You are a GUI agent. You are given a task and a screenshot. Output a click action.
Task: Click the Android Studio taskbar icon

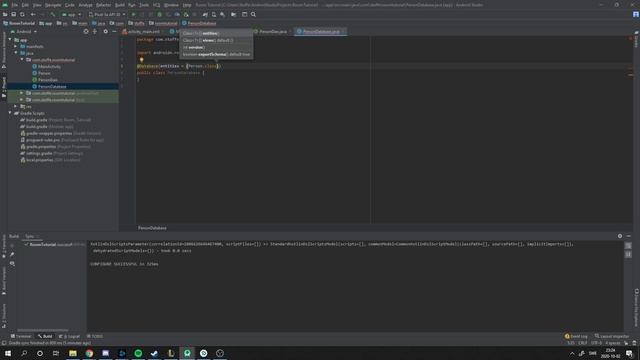(187, 353)
